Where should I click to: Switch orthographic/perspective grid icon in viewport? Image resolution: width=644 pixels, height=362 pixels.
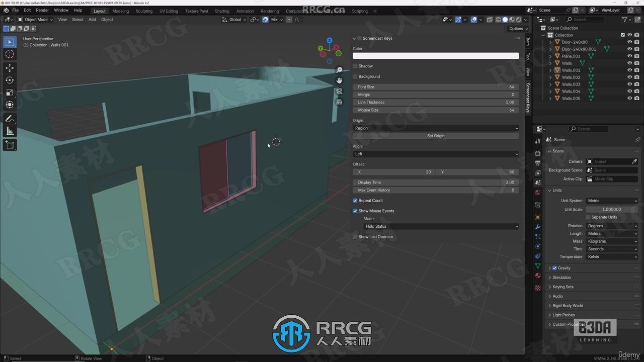(x=339, y=102)
